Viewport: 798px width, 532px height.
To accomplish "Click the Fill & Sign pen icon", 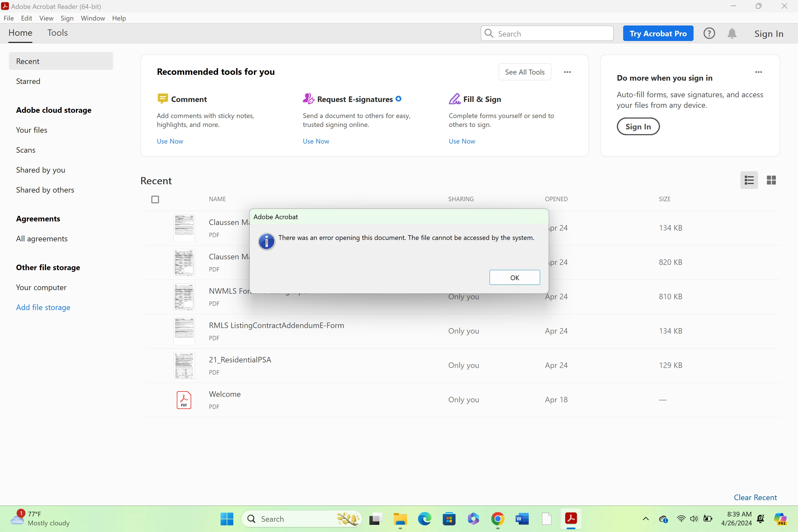I will (x=454, y=99).
